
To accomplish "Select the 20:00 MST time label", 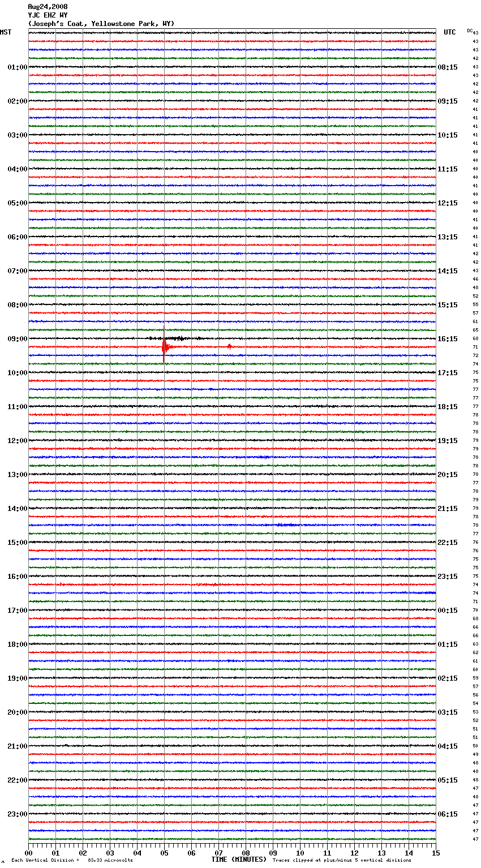I will [x=17, y=712].
